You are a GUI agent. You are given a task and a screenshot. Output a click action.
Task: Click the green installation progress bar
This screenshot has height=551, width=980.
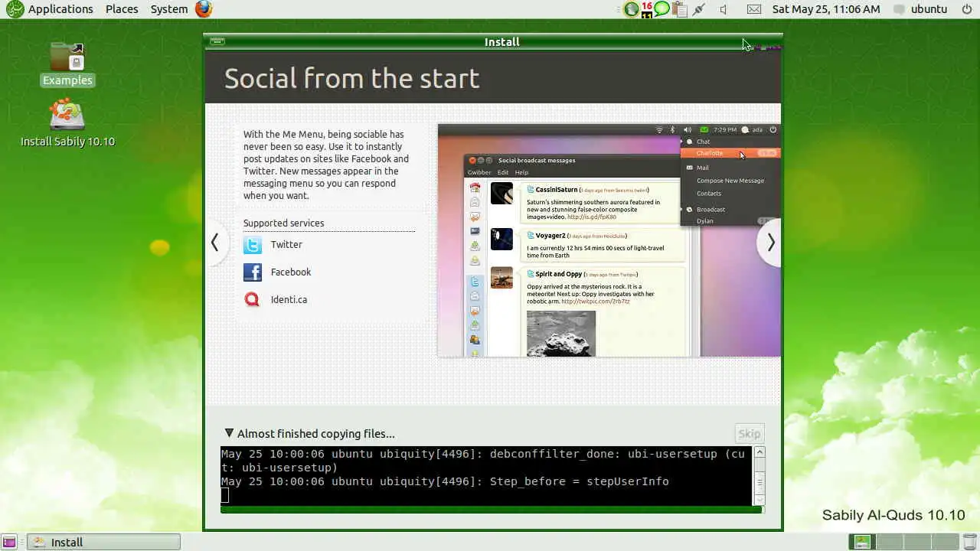click(x=492, y=510)
